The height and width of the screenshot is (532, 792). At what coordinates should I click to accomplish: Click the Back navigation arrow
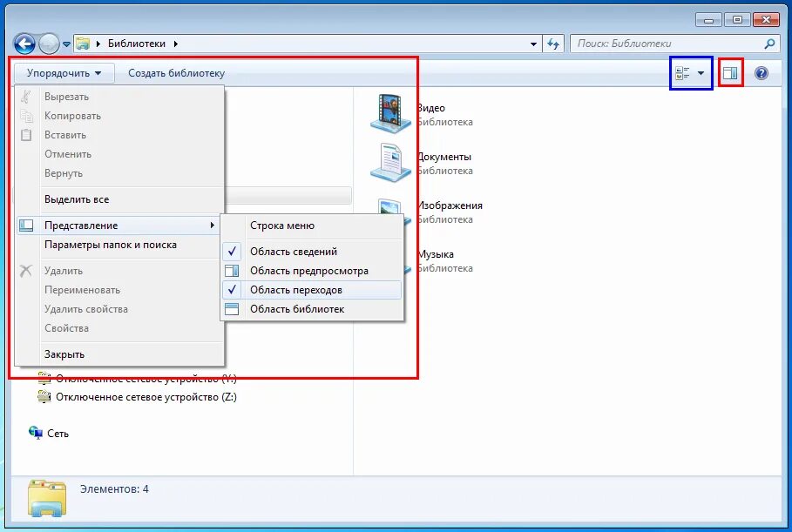coord(24,44)
